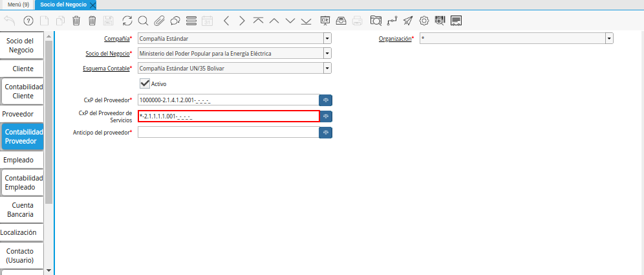644x275 pixels.
Task: Click the Socio del Negocio field label link
Action: (x=107, y=54)
